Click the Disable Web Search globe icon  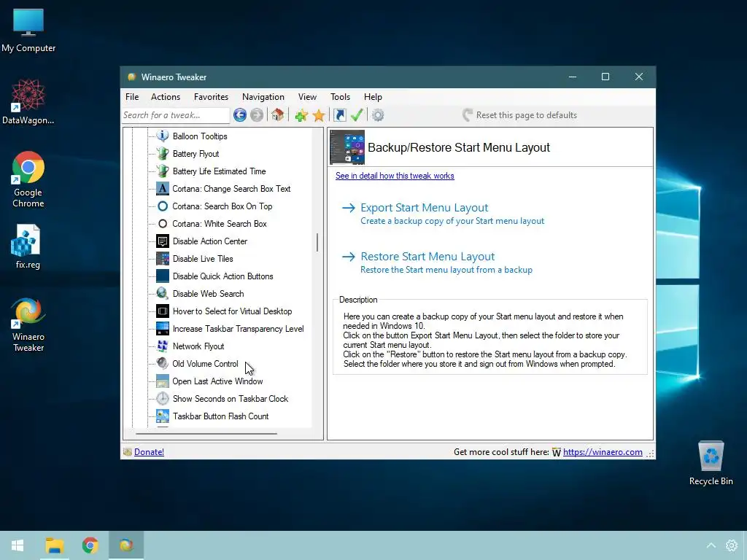(163, 293)
